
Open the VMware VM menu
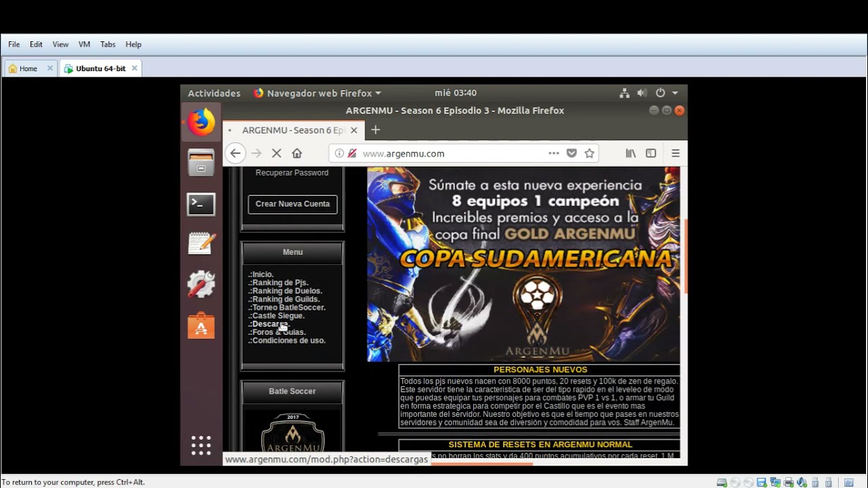coord(84,44)
